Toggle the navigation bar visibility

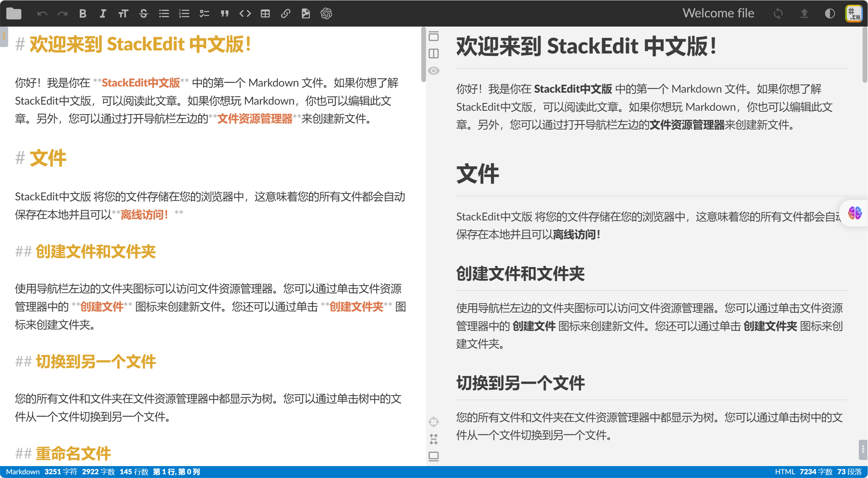[433, 36]
